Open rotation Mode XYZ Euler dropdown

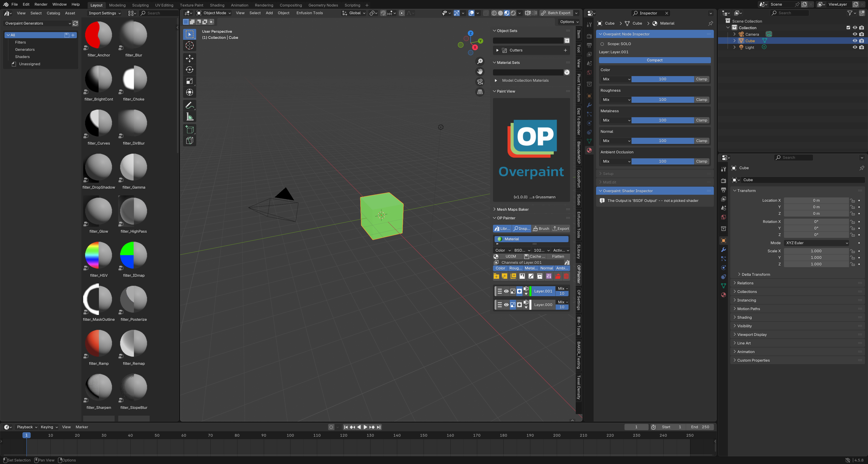(x=816, y=243)
